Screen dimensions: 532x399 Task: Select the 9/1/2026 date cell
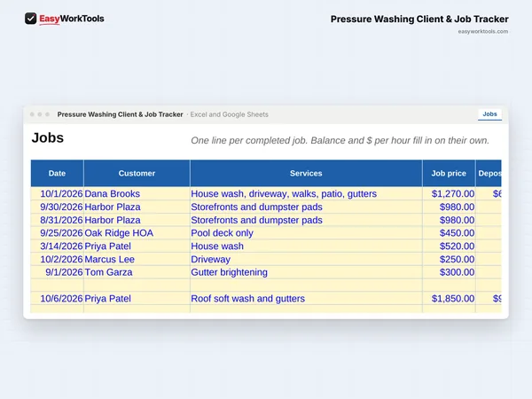[x=57, y=272]
